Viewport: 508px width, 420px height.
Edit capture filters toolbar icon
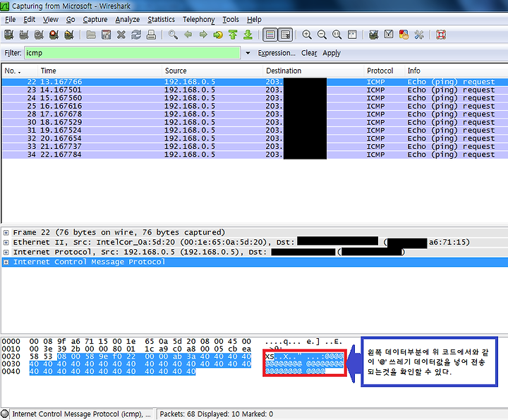point(373,35)
